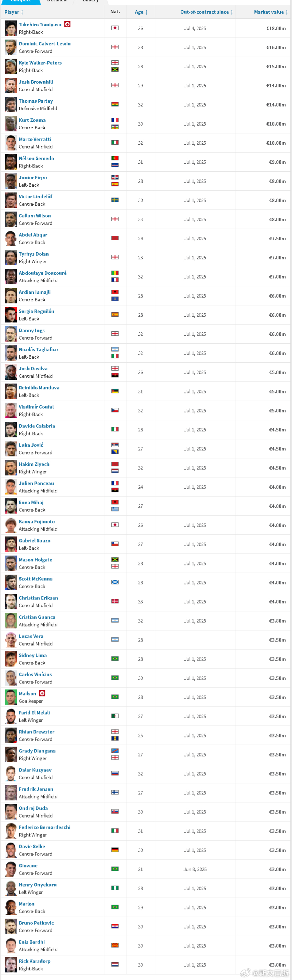The height and width of the screenshot is (980, 292).
Task: Click Hakim Ziyech's portrait thumbnail
Action: [11, 468]
